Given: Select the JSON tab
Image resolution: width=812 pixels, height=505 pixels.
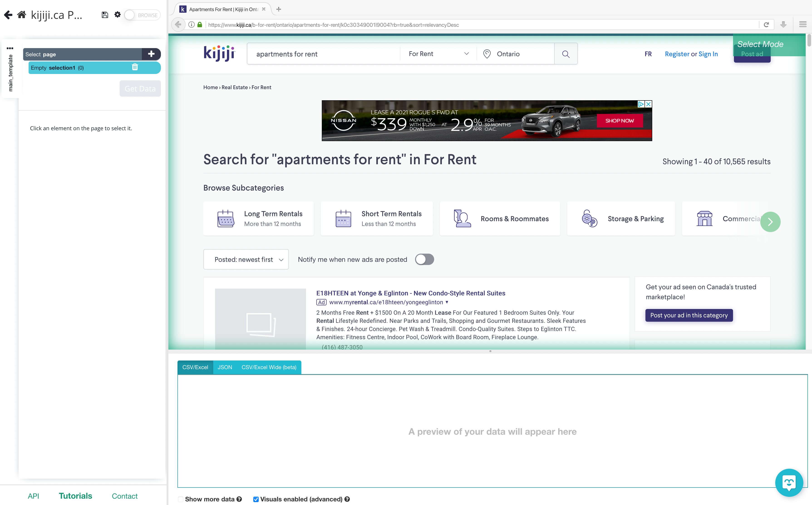Looking at the screenshot, I should point(225,367).
